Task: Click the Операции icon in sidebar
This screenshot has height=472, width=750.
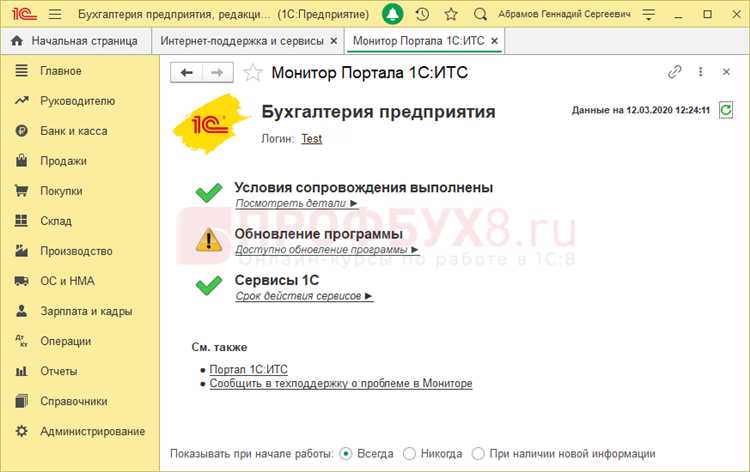Action: pyautogui.click(x=21, y=341)
